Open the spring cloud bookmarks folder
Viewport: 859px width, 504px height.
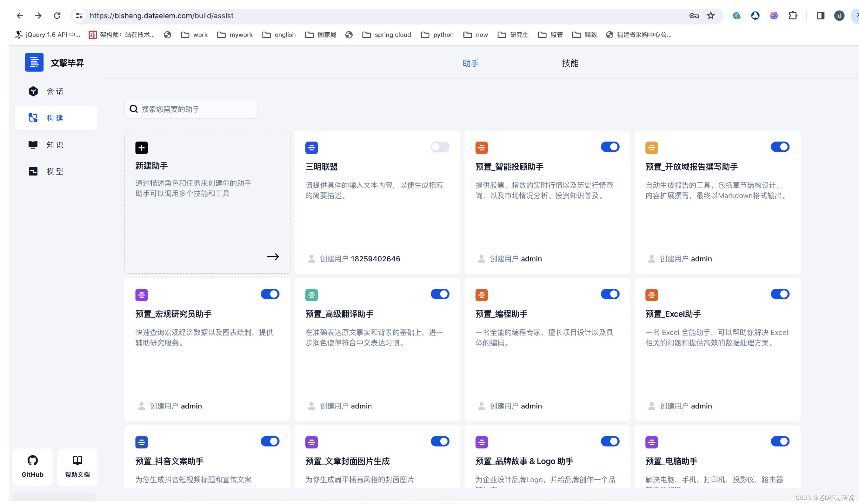(387, 35)
